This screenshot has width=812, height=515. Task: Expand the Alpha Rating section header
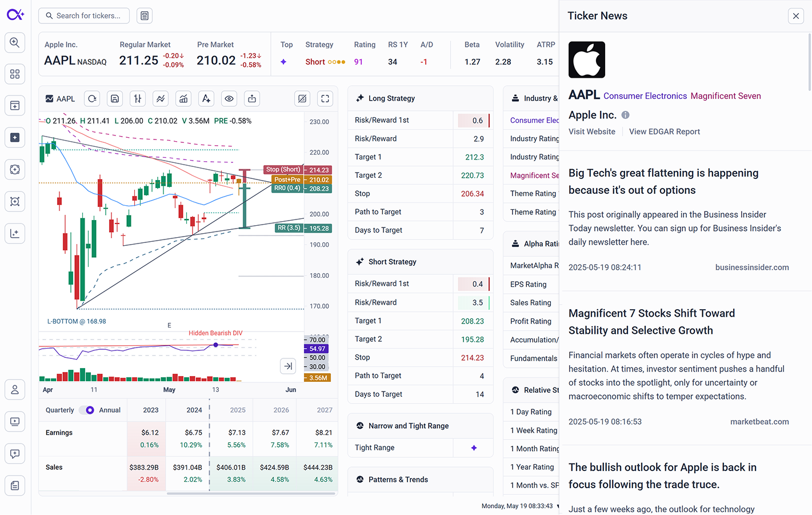tap(531, 243)
